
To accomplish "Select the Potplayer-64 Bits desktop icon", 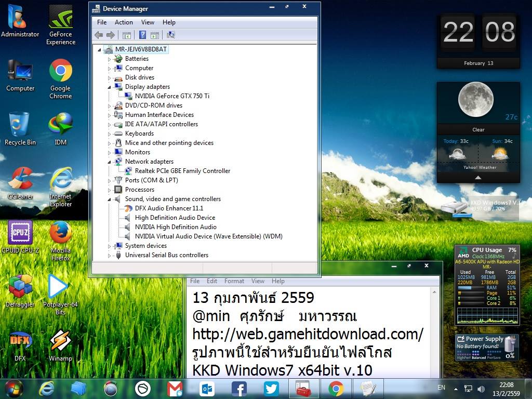I will click(x=60, y=295).
